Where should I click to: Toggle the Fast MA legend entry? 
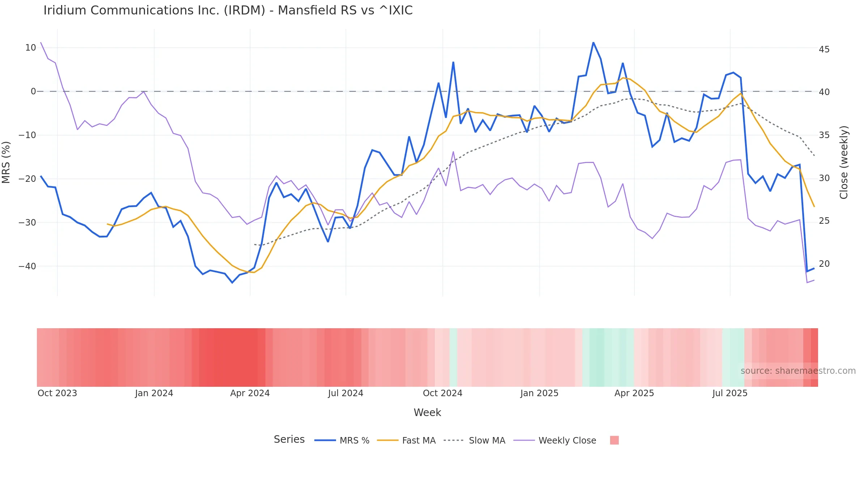coord(406,440)
